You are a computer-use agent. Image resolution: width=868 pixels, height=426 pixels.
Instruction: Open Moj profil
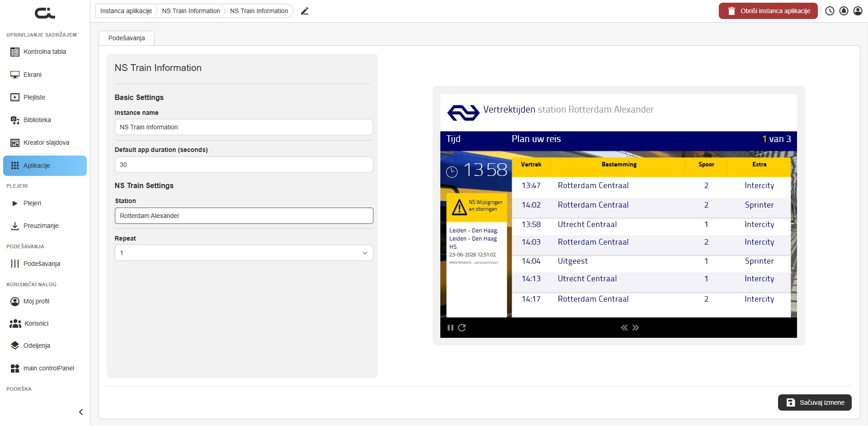pos(45,301)
